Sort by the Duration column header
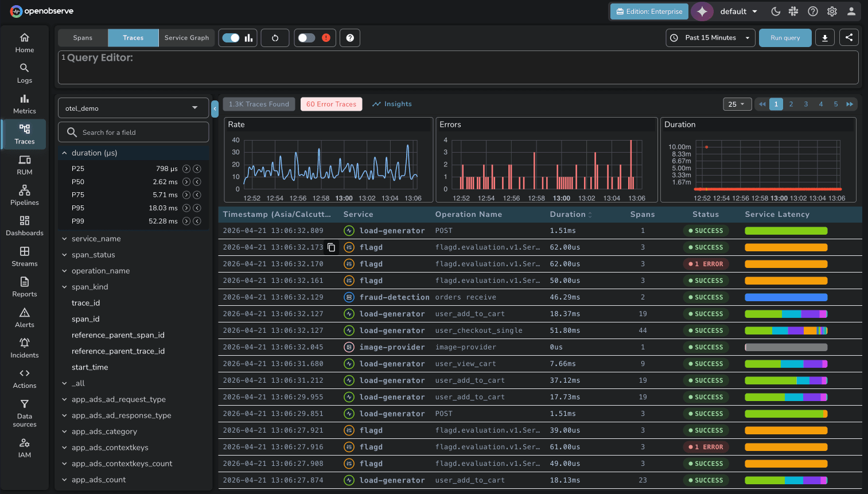 coord(571,215)
